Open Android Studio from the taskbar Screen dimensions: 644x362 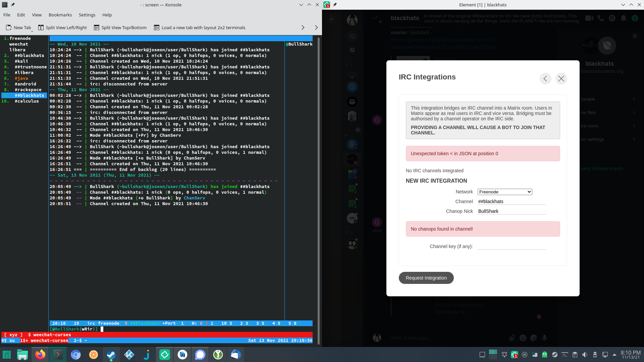pyautogui.click(x=182, y=355)
